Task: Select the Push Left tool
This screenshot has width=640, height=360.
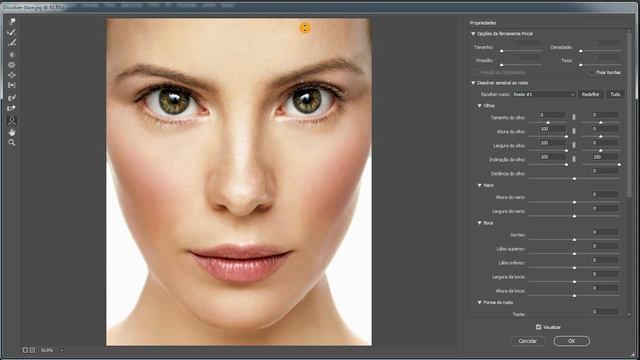Action: [12, 85]
